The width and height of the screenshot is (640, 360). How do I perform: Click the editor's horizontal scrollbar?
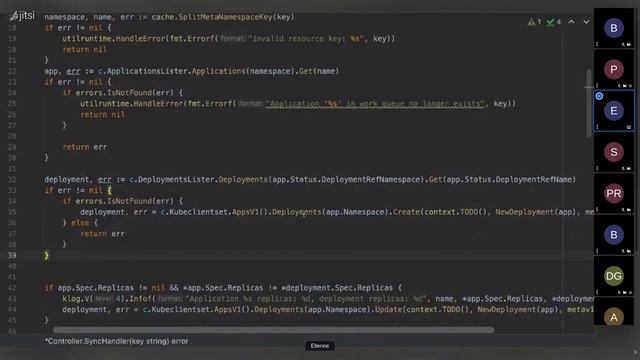tap(273, 329)
